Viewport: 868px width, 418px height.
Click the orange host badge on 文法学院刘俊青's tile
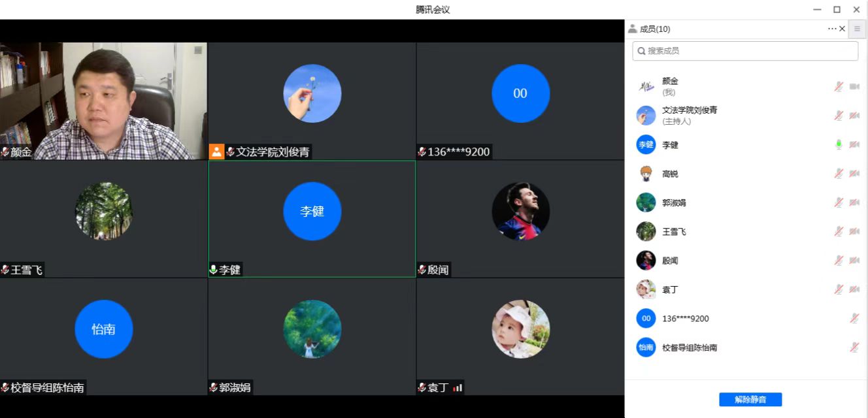coord(216,152)
